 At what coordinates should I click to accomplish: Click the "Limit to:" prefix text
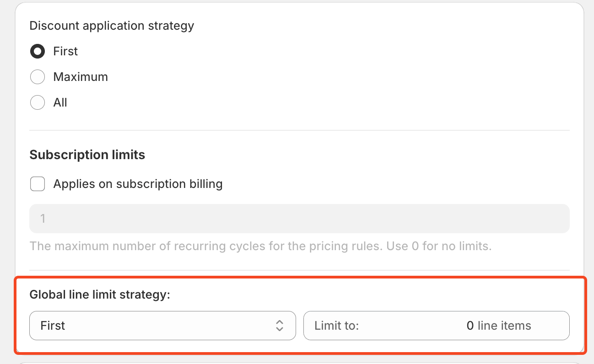coord(336,326)
